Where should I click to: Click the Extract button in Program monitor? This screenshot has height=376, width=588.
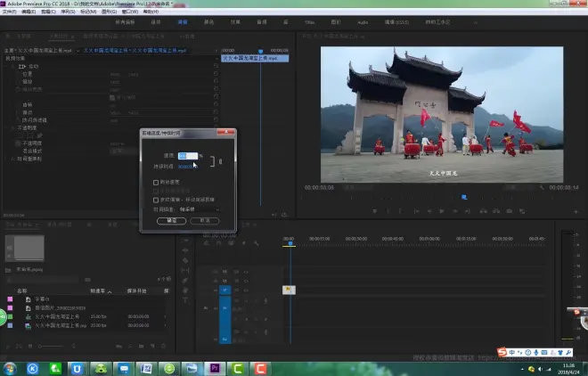click(496, 211)
